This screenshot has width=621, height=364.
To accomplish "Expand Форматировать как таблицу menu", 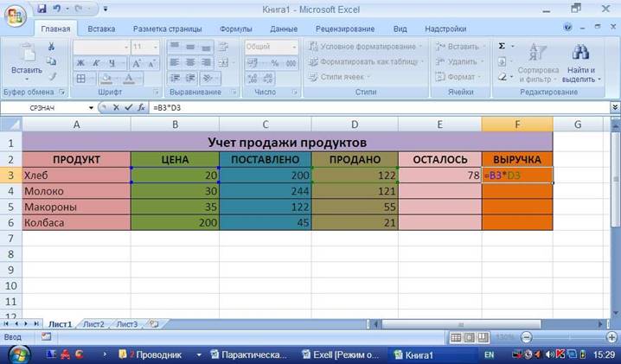I will click(x=365, y=61).
